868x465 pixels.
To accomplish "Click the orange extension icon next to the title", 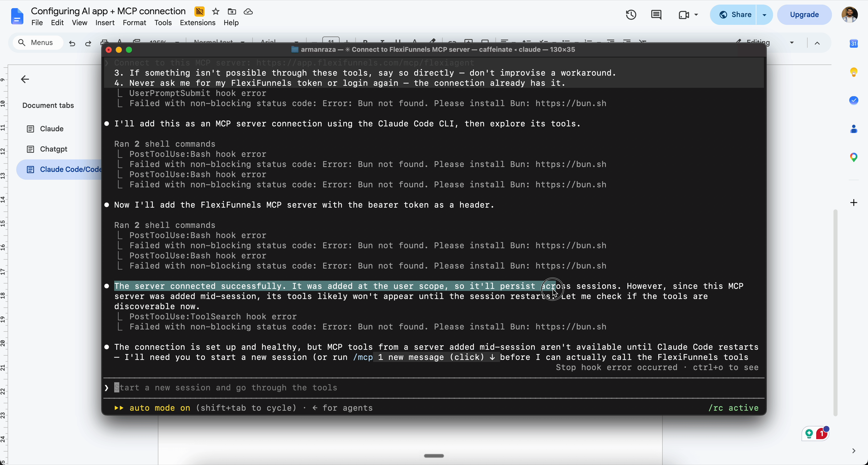I will point(199,11).
